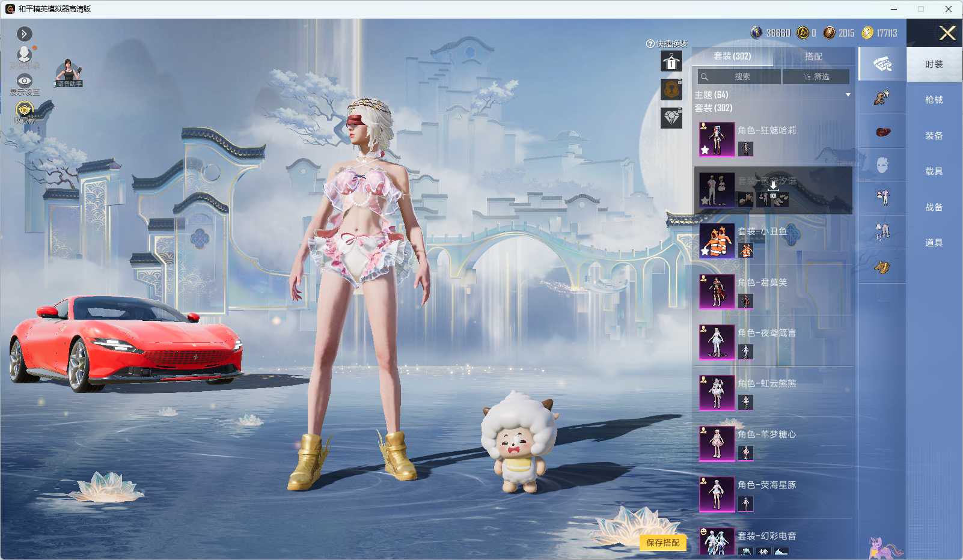Expand the left panel arrow button

(x=24, y=34)
